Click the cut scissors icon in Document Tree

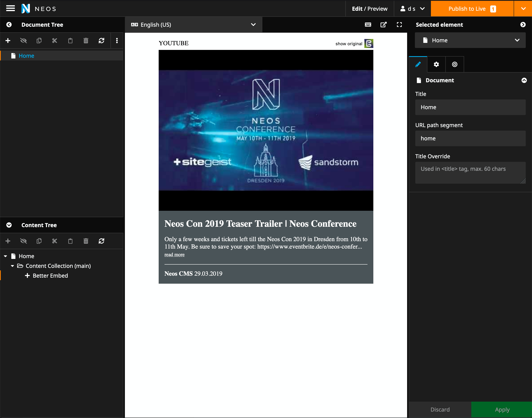point(55,41)
